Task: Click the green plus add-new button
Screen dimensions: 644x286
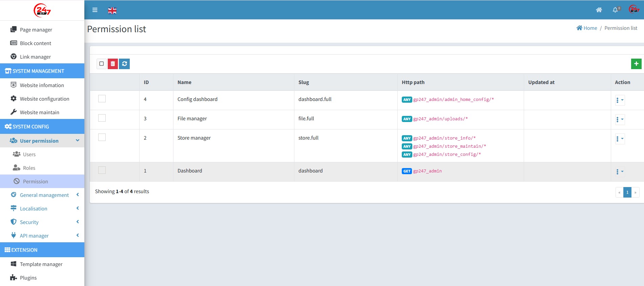Action: pos(636,64)
